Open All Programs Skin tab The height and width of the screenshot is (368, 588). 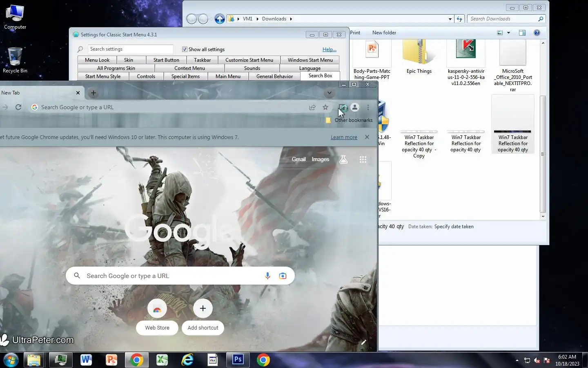pyautogui.click(x=116, y=68)
